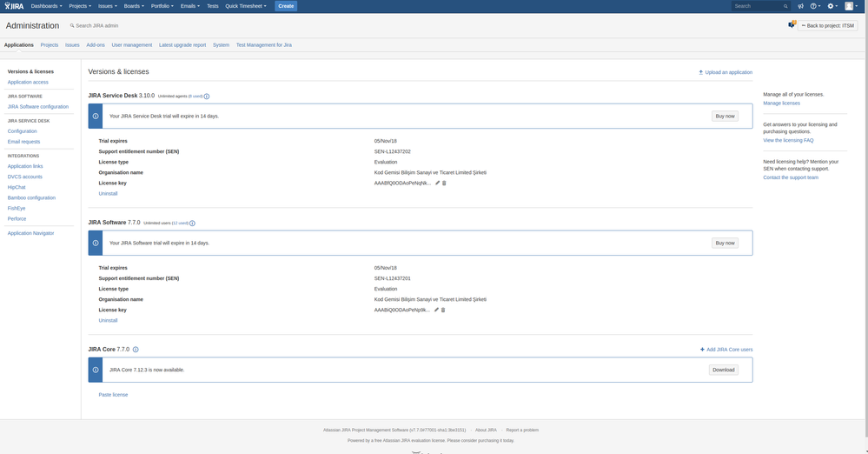The height and width of the screenshot is (454, 868).
Task: Open the user profile avatar menu
Action: point(851,6)
